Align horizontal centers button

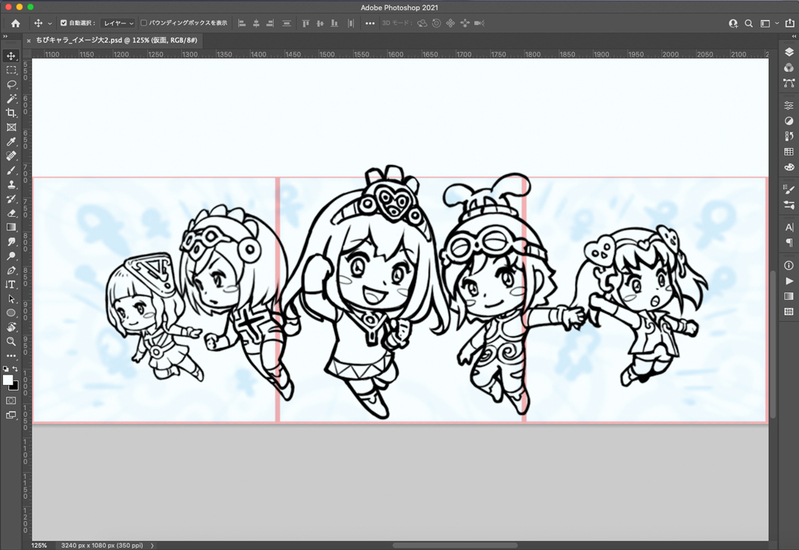(256, 23)
